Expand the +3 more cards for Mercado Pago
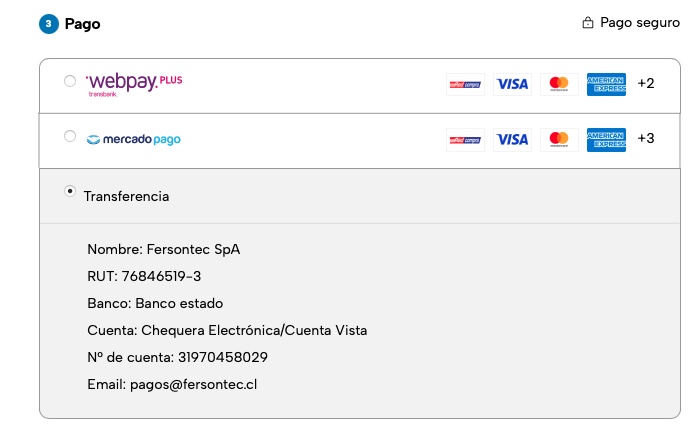The image size is (696, 436). point(646,138)
